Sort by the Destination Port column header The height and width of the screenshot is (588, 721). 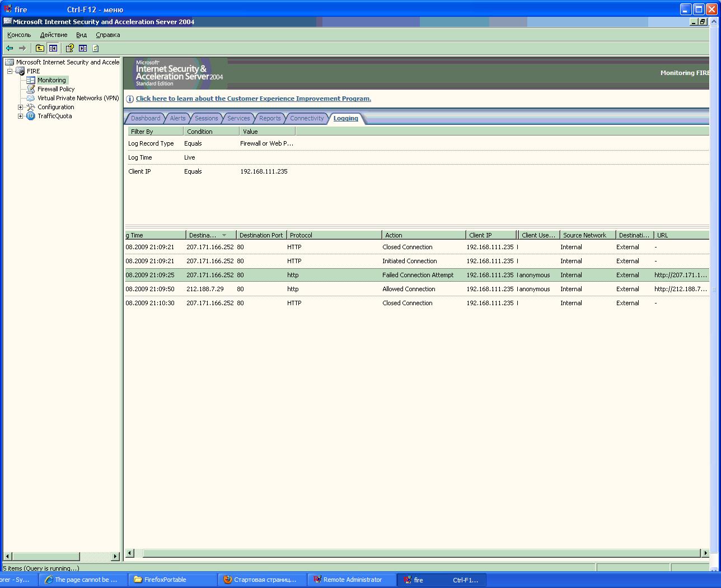[261, 235]
